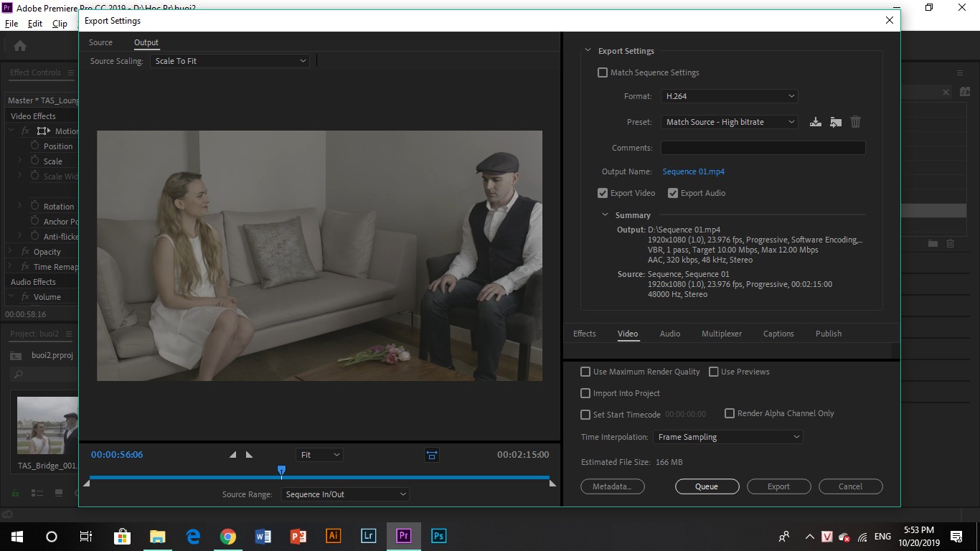
Task: Toggle the aspect ratio correction icon
Action: click(x=431, y=455)
